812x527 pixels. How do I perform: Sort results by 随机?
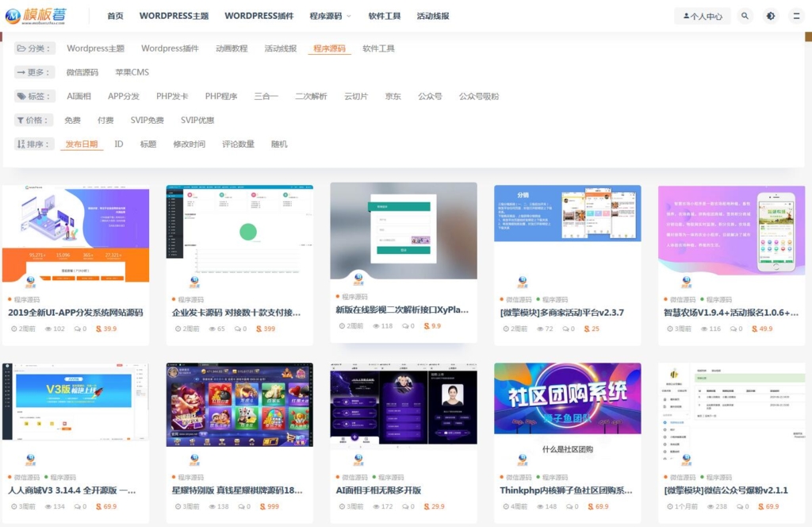coord(279,144)
